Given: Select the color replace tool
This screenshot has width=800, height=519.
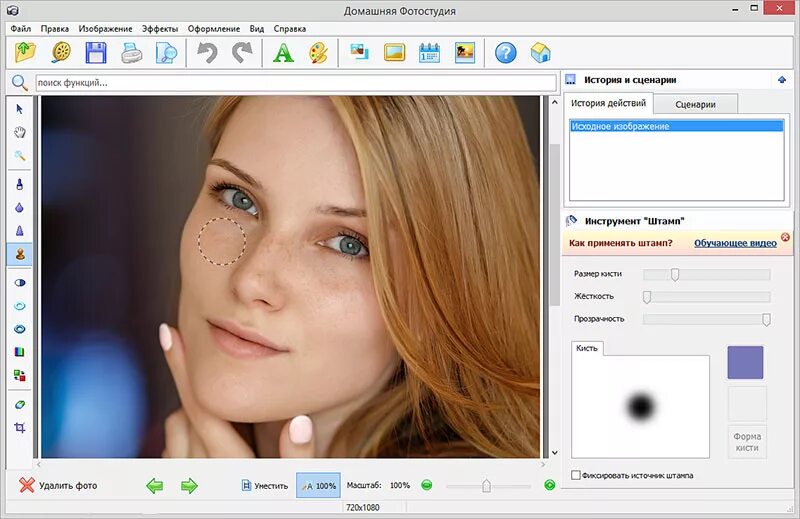Looking at the screenshot, I should [19, 376].
